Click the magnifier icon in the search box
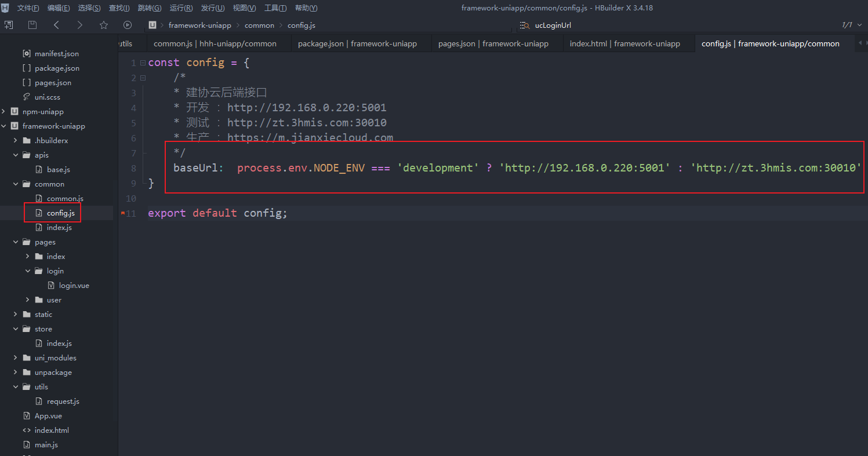868x456 pixels. [x=525, y=25]
